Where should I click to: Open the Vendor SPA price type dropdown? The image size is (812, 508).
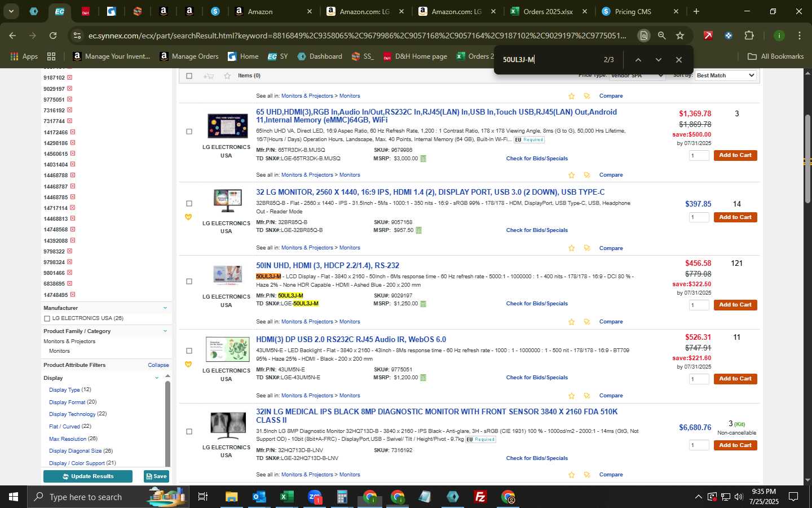point(637,75)
